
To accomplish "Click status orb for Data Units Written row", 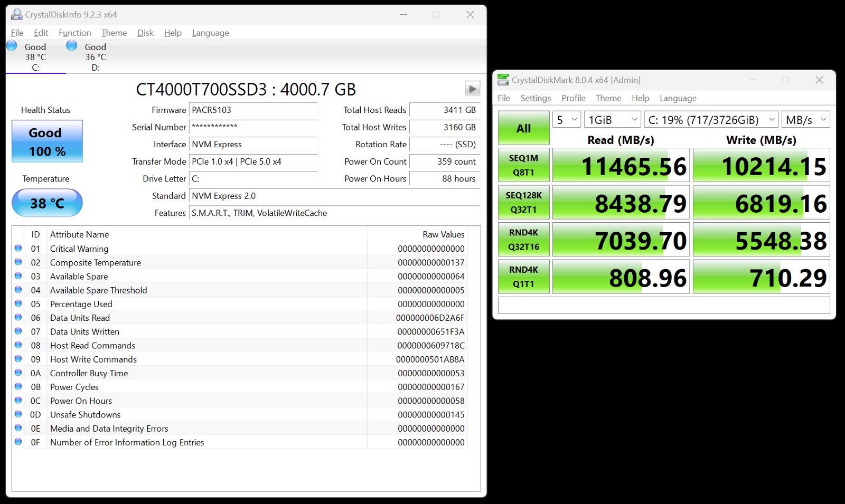I will (x=18, y=331).
